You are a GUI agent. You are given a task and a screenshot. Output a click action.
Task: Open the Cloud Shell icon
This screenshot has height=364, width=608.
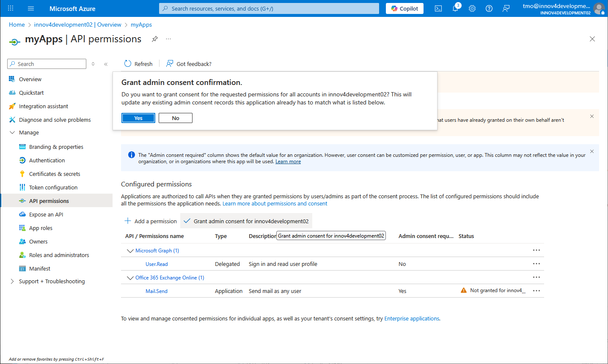pyautogui.click(x=438, y=8)
